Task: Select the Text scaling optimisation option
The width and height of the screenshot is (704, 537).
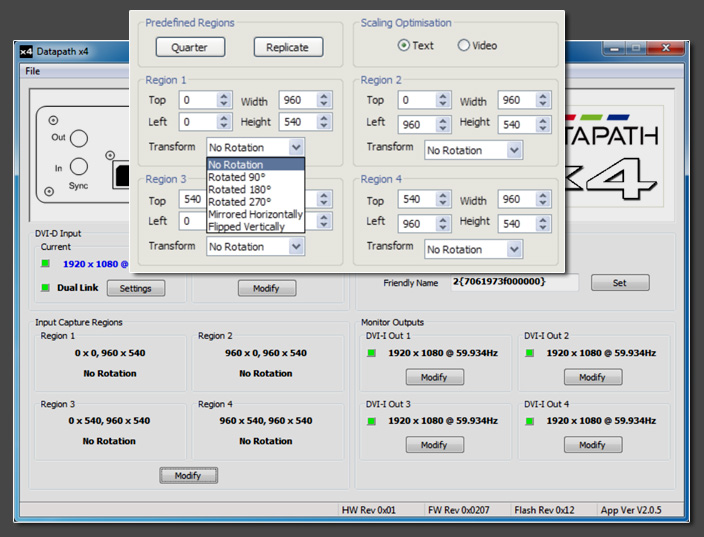Action: coord(404,45)
